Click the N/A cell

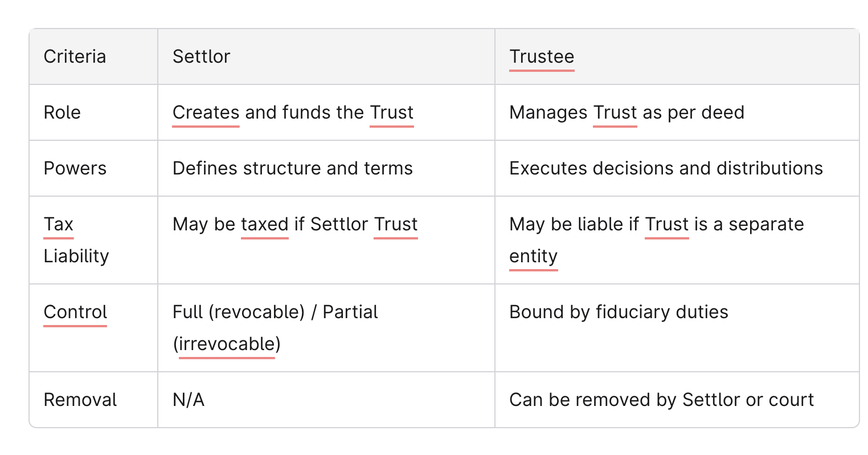point(189,400)
